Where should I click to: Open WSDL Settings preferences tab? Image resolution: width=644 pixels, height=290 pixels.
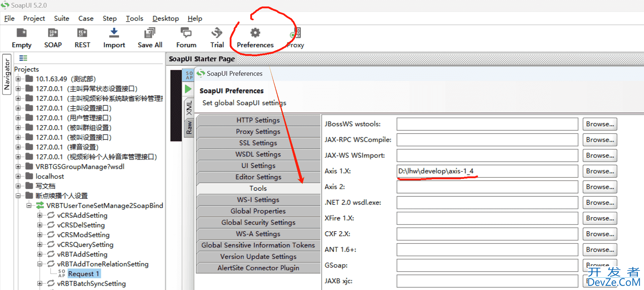click(x=258, y=154)
